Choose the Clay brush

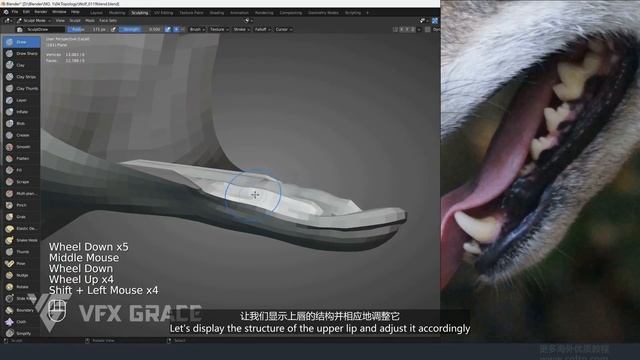(21, 65)
